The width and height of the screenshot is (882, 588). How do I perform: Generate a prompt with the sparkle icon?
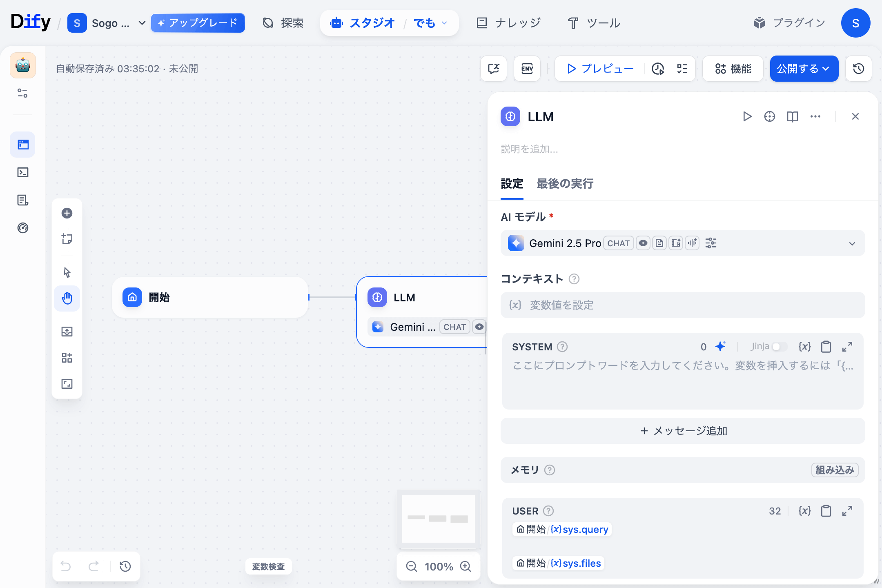pos(720,347)
